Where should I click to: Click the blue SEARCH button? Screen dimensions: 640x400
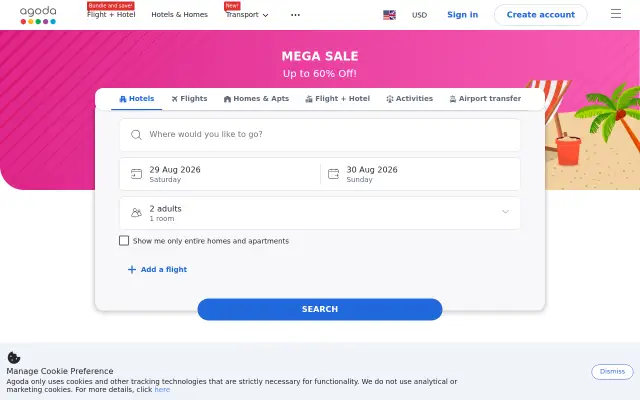(x=320, y=309)
